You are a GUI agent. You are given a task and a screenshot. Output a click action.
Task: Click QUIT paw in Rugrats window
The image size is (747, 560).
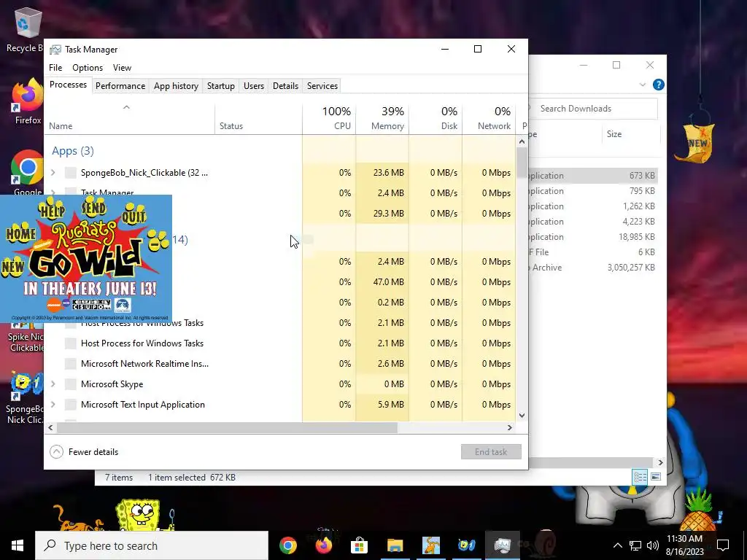click(x=133, y=215)
